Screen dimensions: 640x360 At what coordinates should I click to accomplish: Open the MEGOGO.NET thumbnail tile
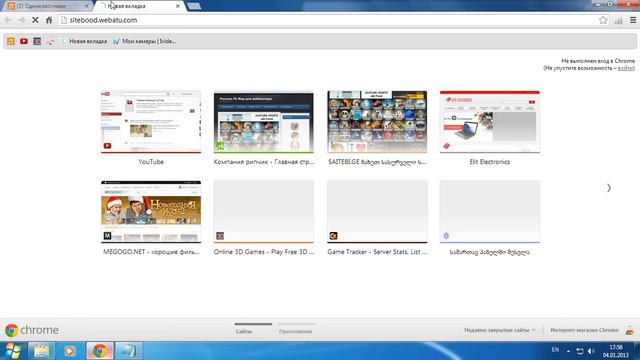pyautogui.click(x=151, y=212)
